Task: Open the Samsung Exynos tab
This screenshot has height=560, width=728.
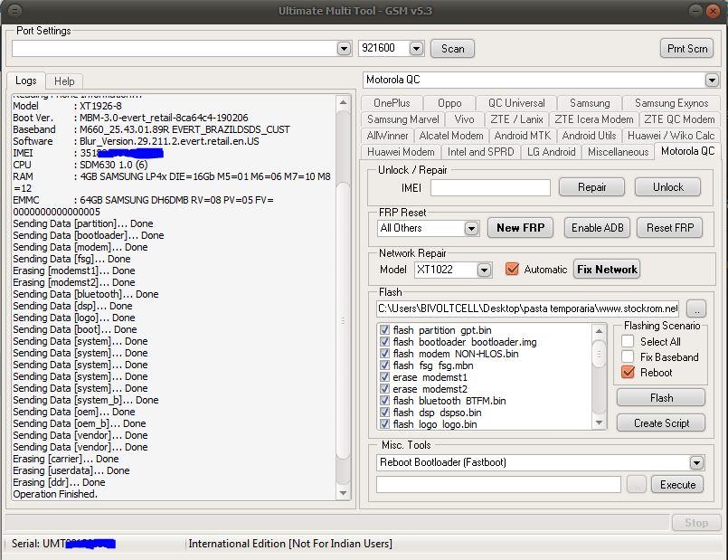Action: pyautogui.click(x=671, y=103)
